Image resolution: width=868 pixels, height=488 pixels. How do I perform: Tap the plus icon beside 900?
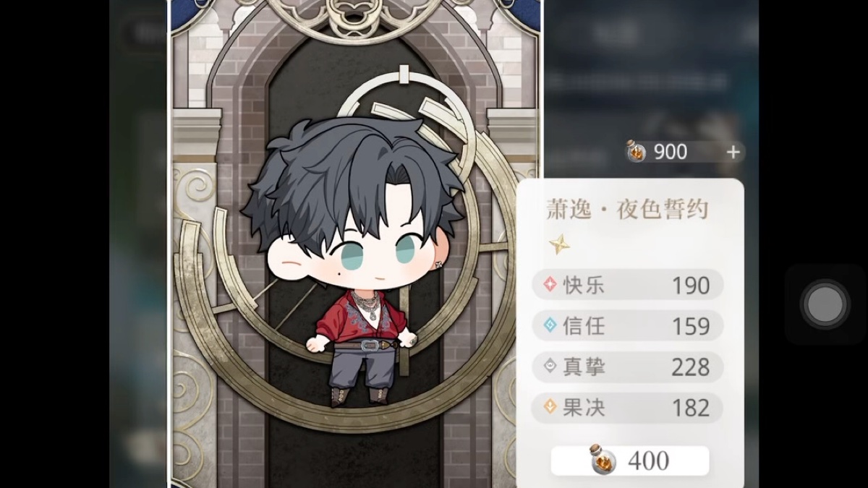click(x=733, y=152)
